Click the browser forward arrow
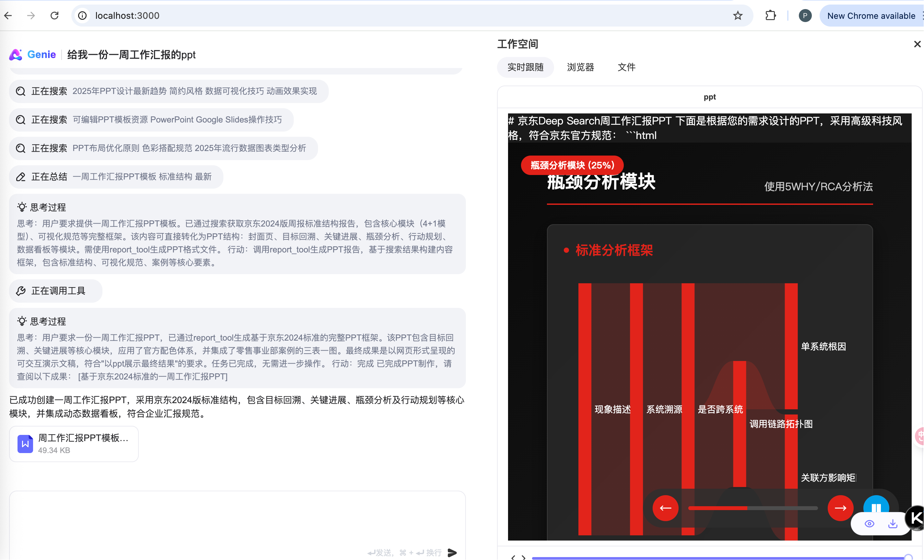 [31, 15]
